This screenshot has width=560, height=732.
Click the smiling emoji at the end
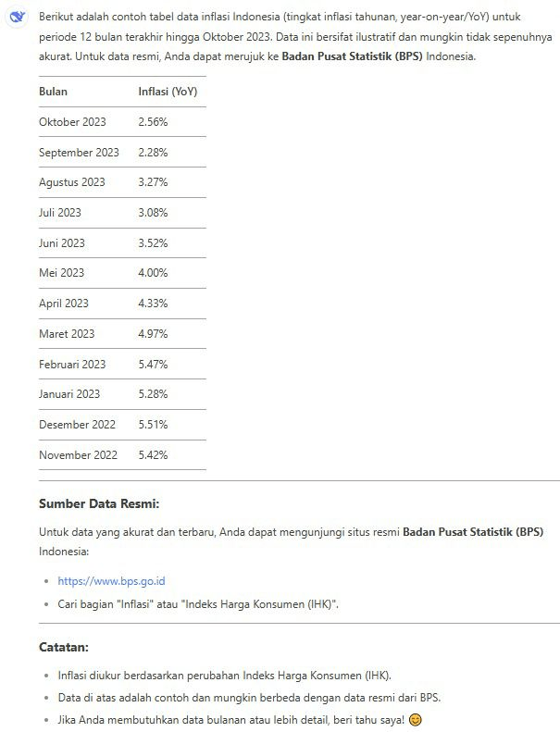416,719
